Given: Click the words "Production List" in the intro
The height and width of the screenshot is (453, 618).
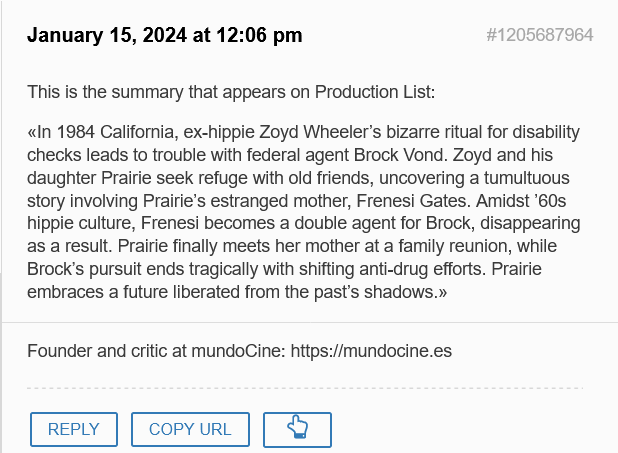Looking at the screenshot, I should point(372,92).
